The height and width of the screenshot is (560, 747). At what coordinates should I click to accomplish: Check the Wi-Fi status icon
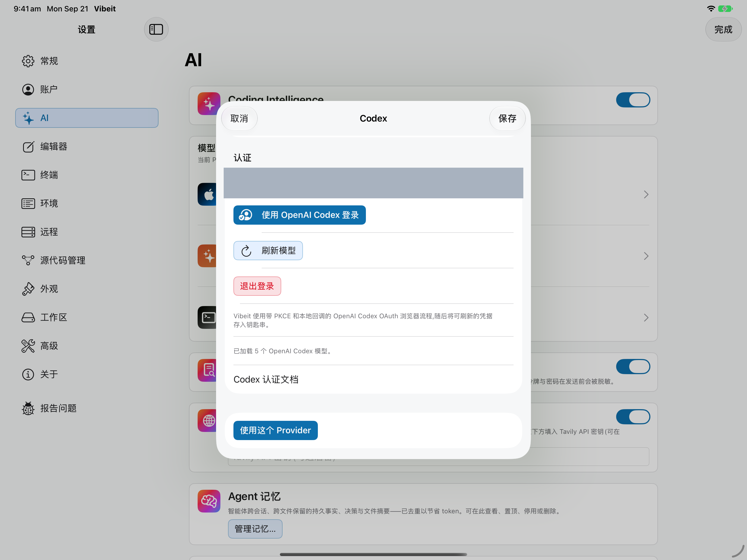(711, 9)
